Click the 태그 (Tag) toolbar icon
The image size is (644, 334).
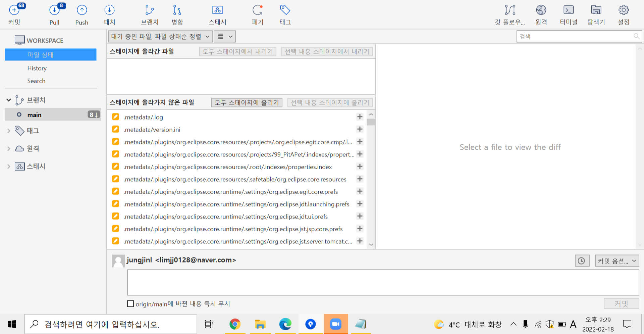285,14
